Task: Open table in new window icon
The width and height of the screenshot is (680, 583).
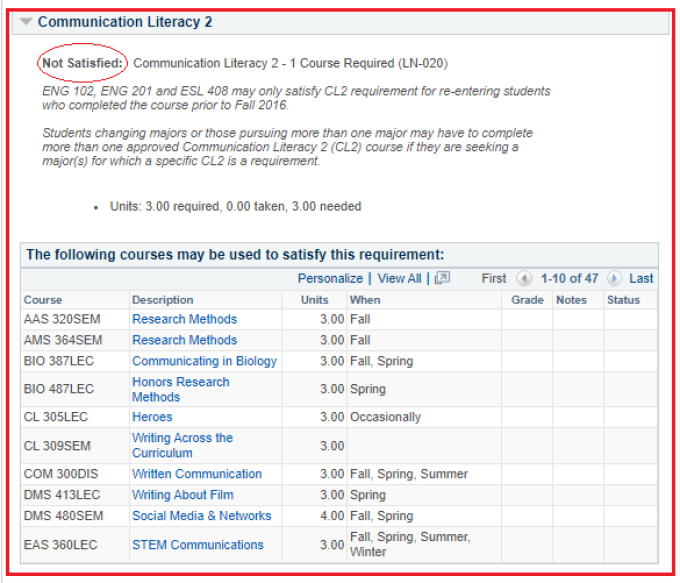Action: pos(442,278)
